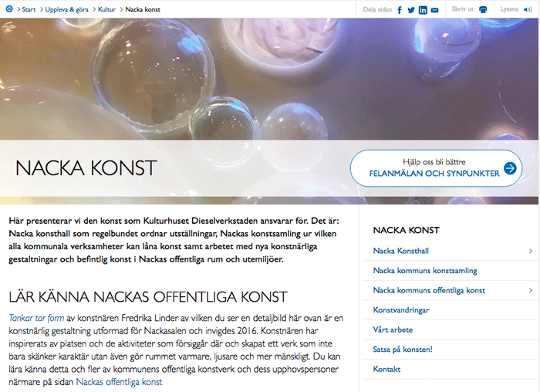Go to Start breadcrumb

click(29, 9)
